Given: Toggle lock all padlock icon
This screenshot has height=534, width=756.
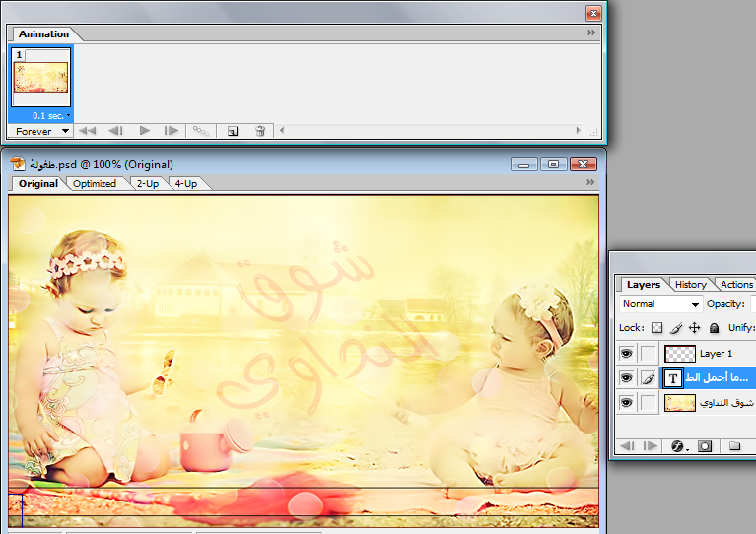Looking at the screenshot, I should click(x=714, y=328).
